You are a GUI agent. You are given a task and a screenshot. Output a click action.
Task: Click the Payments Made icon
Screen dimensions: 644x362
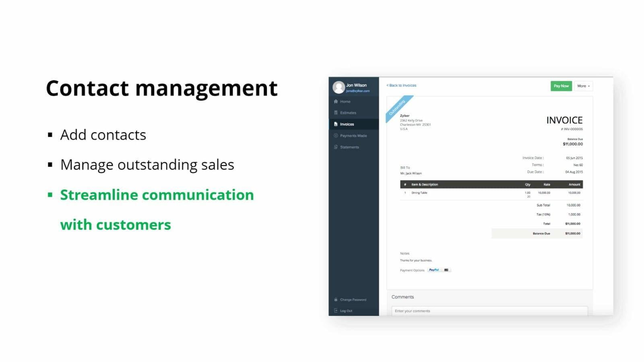tap(336, 136)
